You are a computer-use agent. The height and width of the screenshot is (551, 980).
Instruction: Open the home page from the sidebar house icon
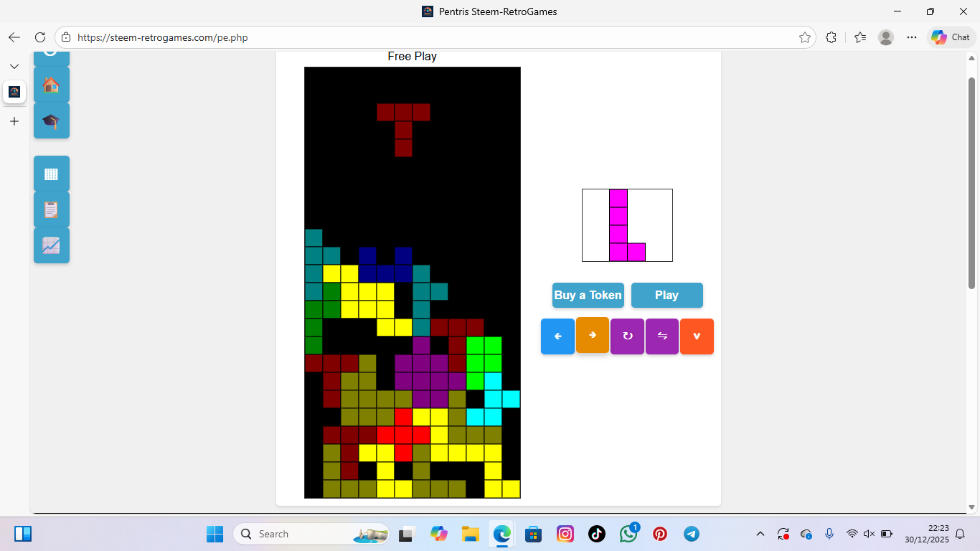pos(52,85)
